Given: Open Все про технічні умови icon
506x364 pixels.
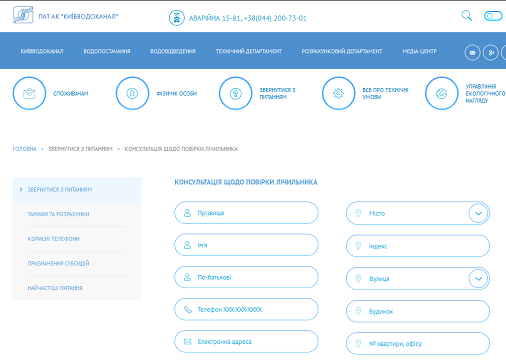Looking at the screenshot, I should pos(338,93).
